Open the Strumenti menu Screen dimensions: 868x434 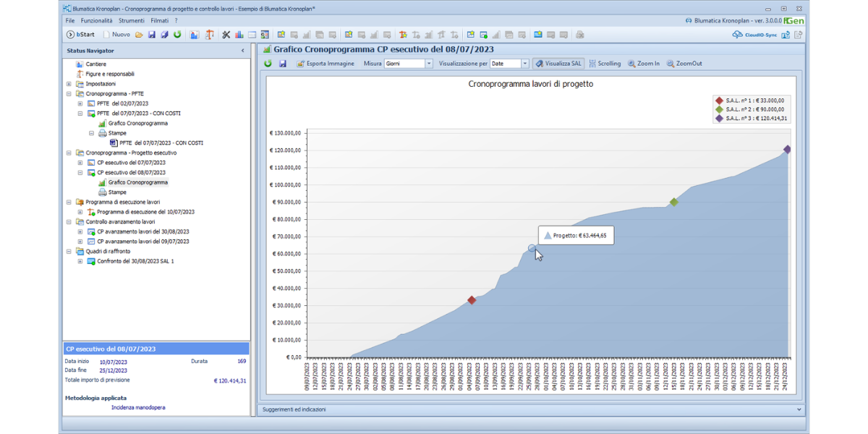[x=132, y=21]
